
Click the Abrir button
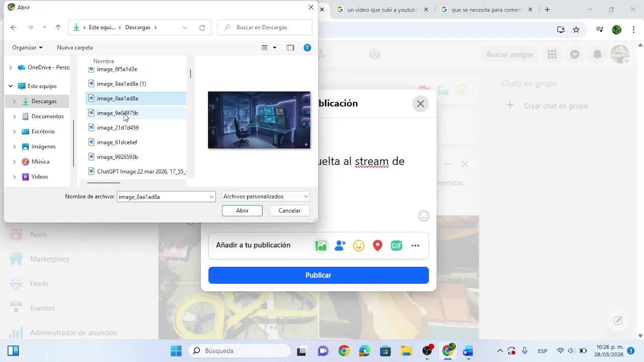click(x=242, y=211)
